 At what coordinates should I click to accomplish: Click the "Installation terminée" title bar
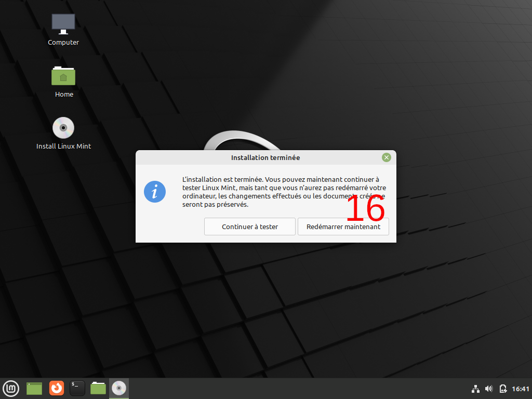click(265, 157)
